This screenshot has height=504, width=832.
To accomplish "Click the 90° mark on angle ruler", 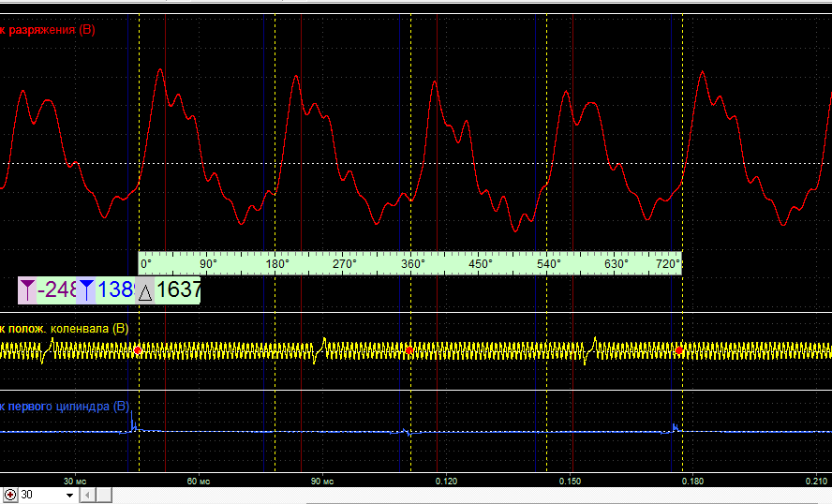I will pos(208,263).
